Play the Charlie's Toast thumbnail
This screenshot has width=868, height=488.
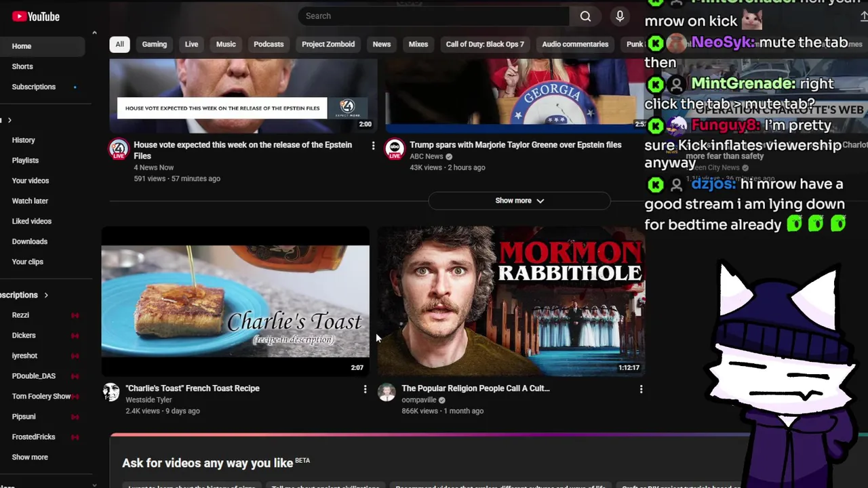click(x=235, y=301)
